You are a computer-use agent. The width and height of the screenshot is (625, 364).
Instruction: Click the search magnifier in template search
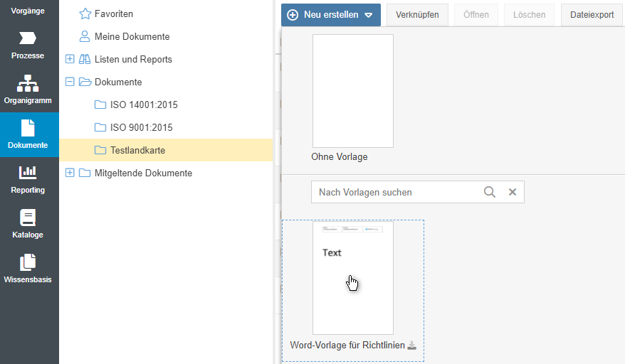(x=489, y=192)
